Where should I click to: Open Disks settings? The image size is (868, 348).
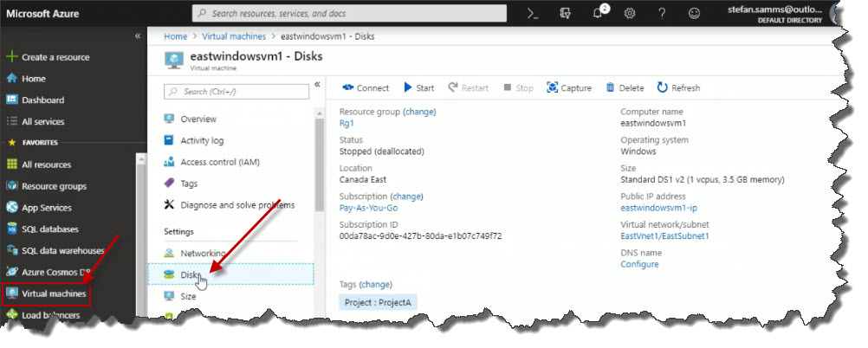230,274
